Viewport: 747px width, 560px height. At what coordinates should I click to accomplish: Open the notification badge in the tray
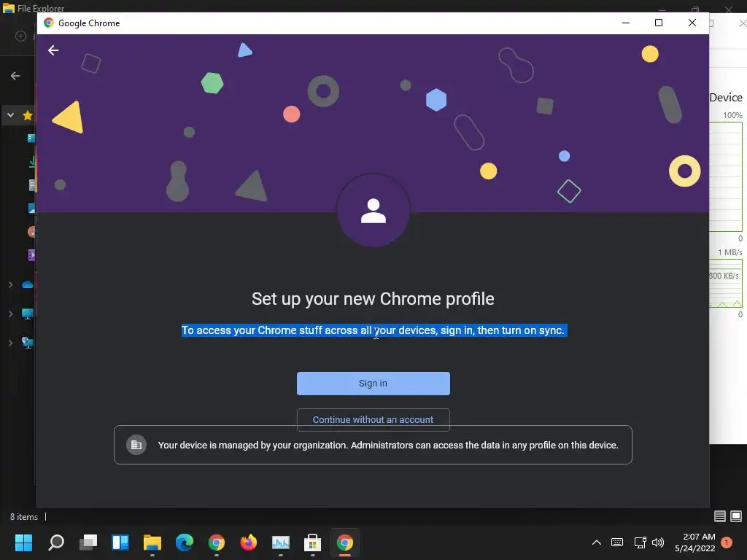click(727, 542)
